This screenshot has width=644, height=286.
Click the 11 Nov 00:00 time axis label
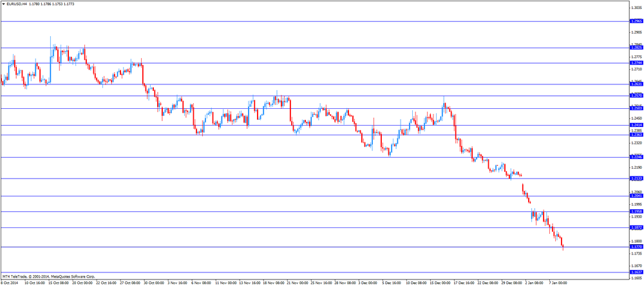click(x=226, y=283)
